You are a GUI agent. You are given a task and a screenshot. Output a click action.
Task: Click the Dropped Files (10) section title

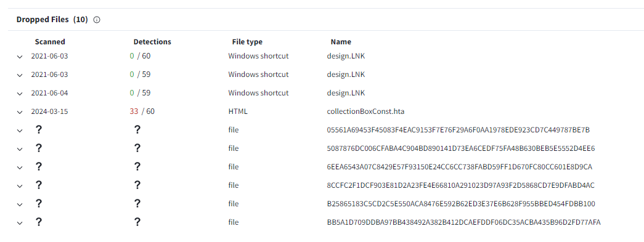point(52,19)
